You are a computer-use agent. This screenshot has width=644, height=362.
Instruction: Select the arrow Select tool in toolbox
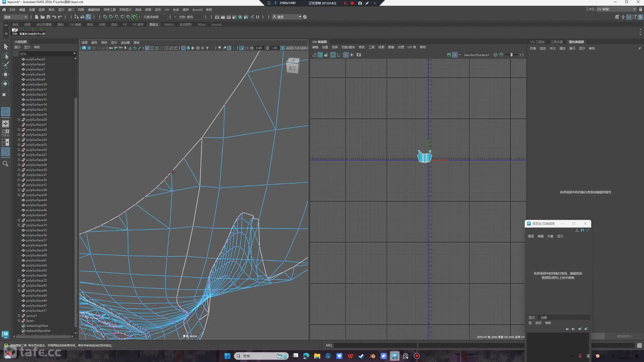point(6,47)
